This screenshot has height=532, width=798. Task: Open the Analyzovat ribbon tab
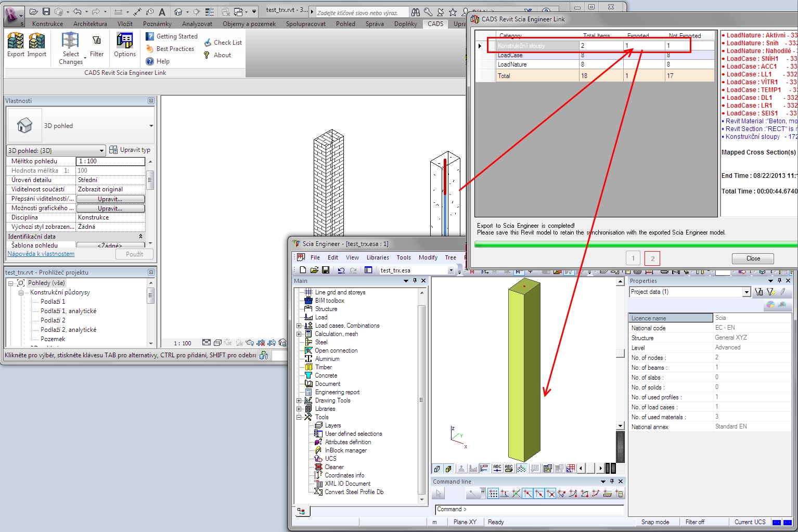pos(197,24)
